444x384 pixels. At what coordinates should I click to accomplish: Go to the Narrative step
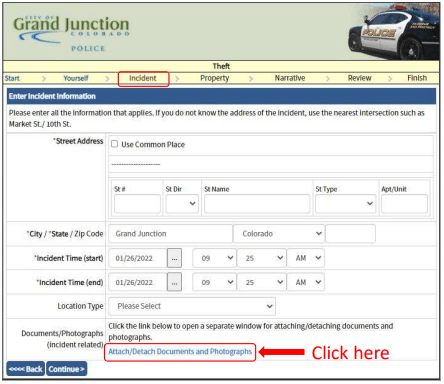[x=290, y=78]
